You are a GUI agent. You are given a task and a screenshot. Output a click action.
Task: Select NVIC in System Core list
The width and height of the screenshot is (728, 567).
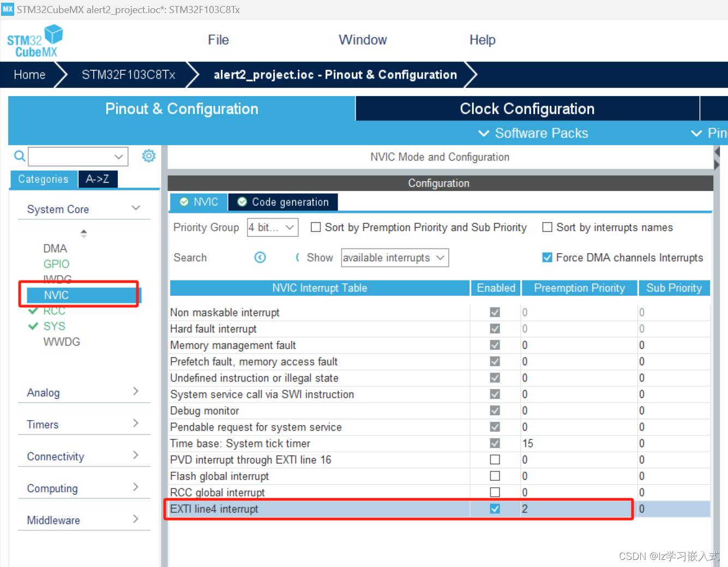pos(84,295)
